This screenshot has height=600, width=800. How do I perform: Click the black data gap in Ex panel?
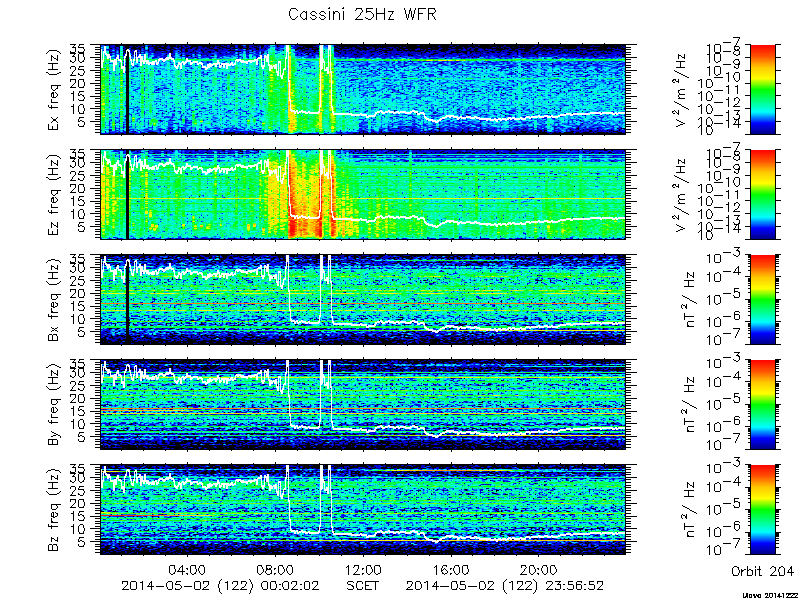(127, 97)
